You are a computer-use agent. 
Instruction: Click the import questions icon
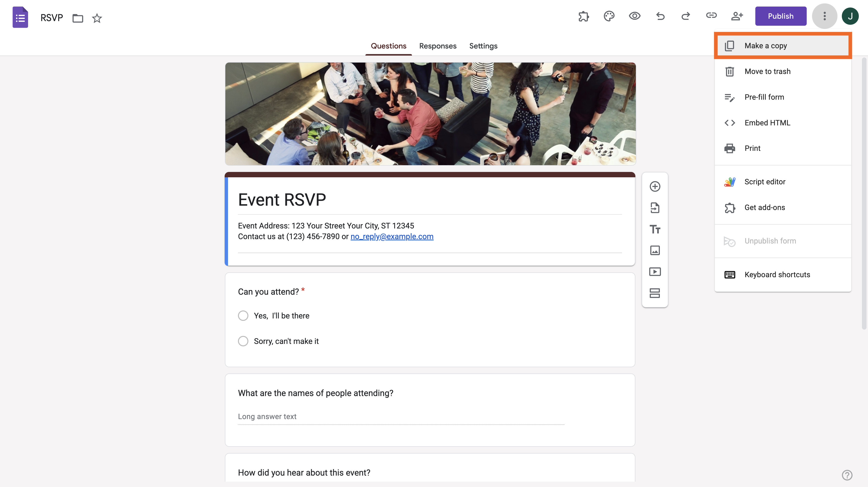655,208
